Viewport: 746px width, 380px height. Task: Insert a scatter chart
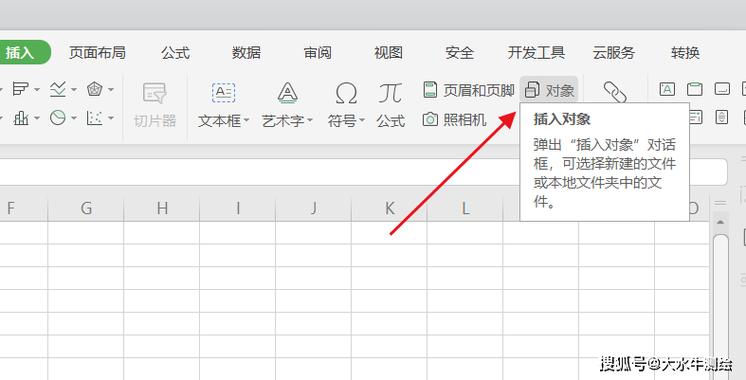[x=94, y=117]
